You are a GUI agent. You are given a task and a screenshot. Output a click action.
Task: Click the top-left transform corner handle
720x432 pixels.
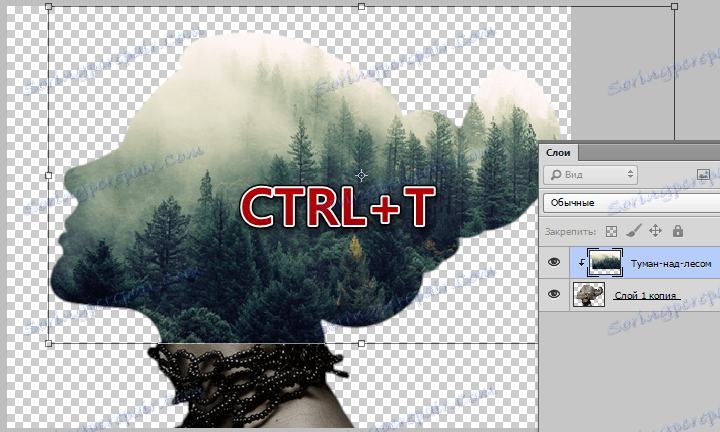[49, 6]
